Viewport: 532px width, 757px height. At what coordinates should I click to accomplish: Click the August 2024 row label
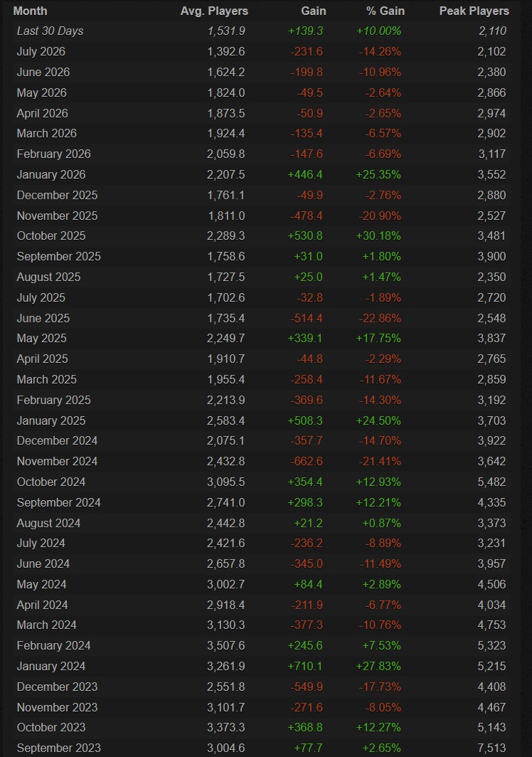tap(49, 523)
